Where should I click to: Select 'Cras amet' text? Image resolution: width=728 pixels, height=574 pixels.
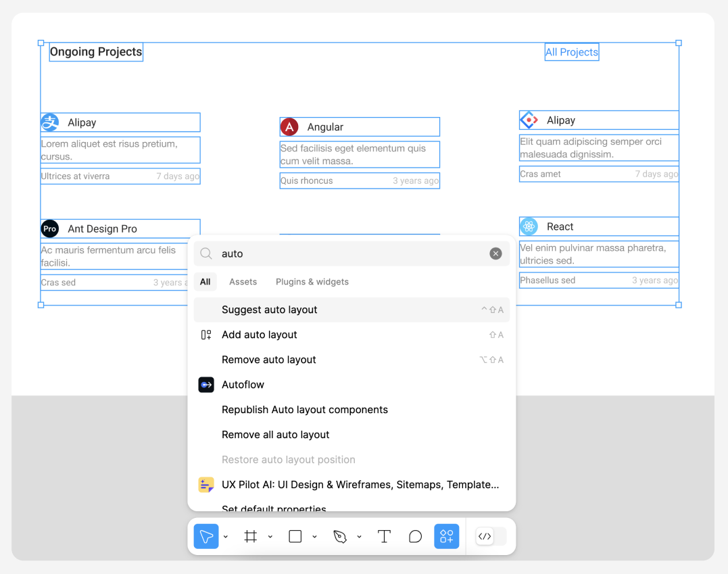pyautogui.click(x=540, y=174)
